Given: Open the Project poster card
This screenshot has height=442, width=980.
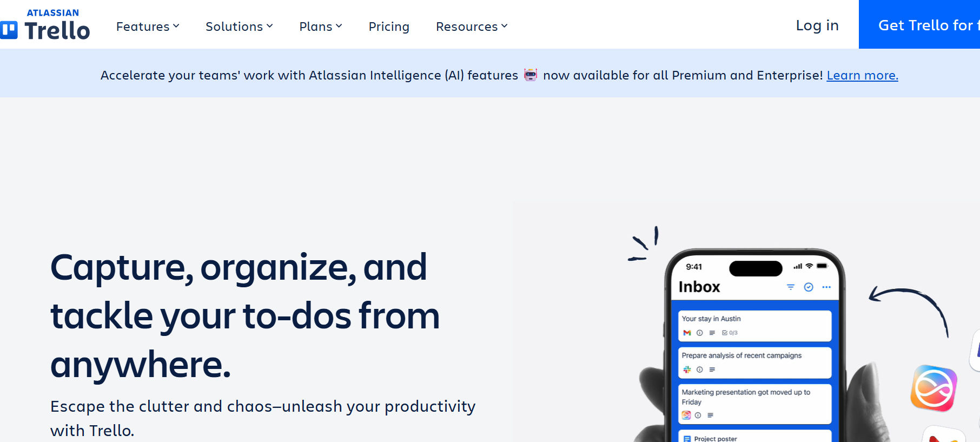Looking at the screenshot, I should 754,436.
